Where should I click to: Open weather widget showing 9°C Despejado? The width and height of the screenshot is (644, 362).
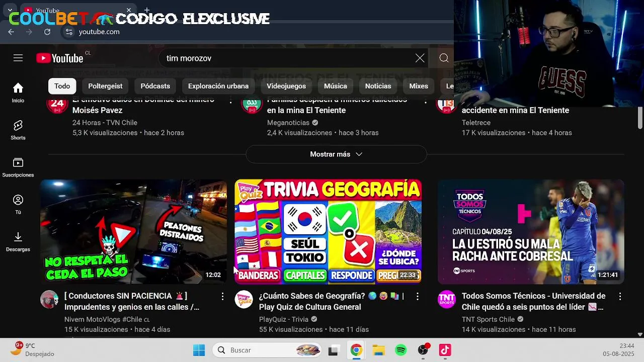coord(32,349)
